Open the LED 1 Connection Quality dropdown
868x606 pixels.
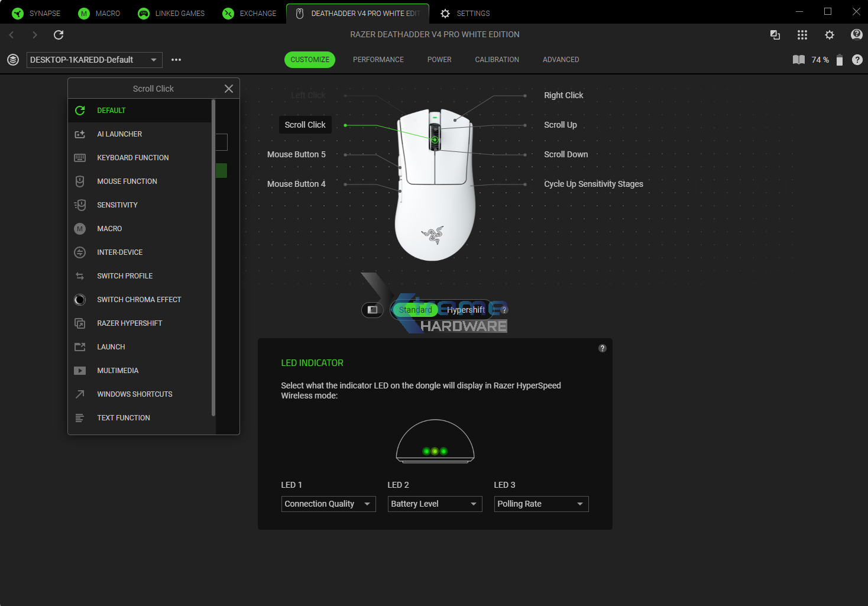328,504
